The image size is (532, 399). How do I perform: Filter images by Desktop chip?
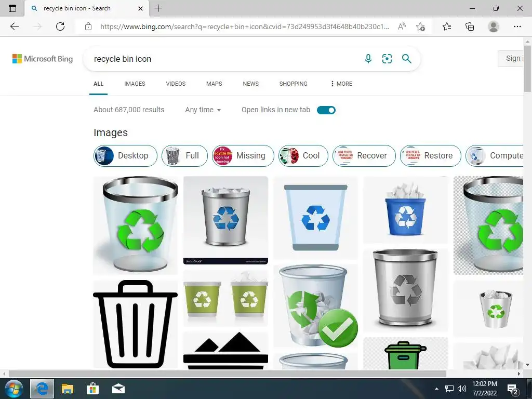pos(126,156)
